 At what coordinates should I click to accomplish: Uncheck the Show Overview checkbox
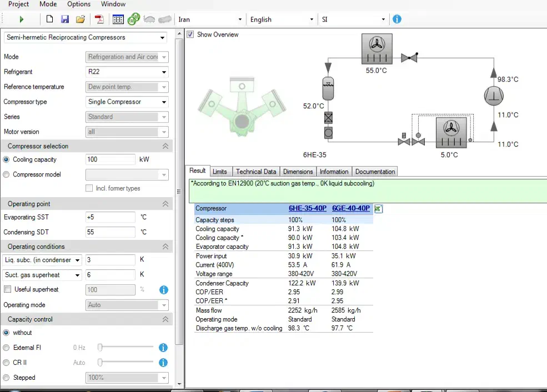click(x=190, y=34)
